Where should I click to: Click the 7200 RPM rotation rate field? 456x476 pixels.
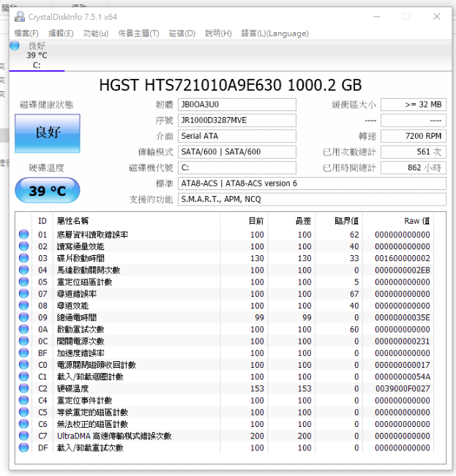(x=414, y=136)
